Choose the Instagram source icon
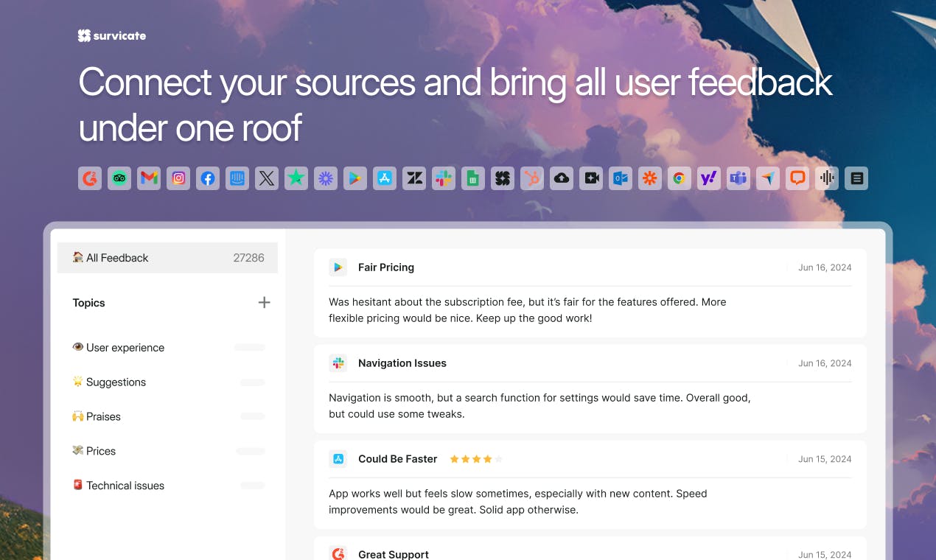936x560 pixels. (x=178, y=178)
